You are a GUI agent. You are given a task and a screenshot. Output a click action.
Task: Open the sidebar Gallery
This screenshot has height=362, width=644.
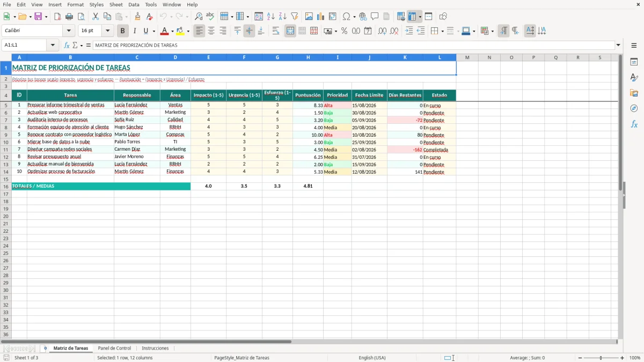coord(634,93)
